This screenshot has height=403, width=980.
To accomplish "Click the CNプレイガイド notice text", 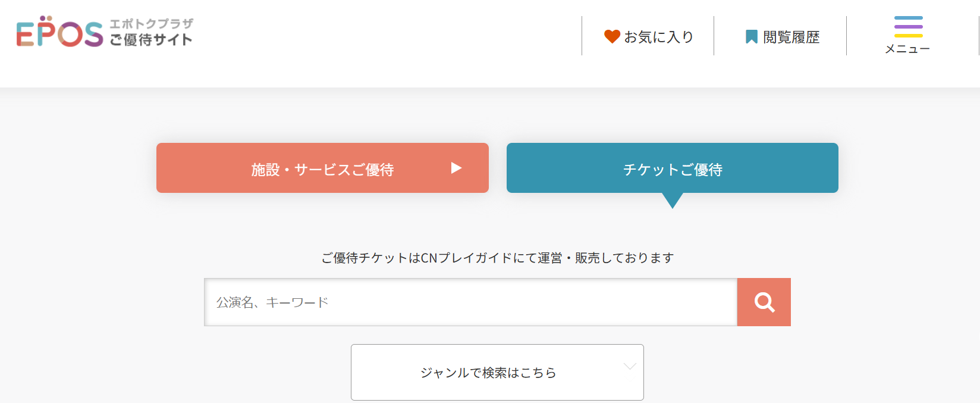I will (497, 258).
